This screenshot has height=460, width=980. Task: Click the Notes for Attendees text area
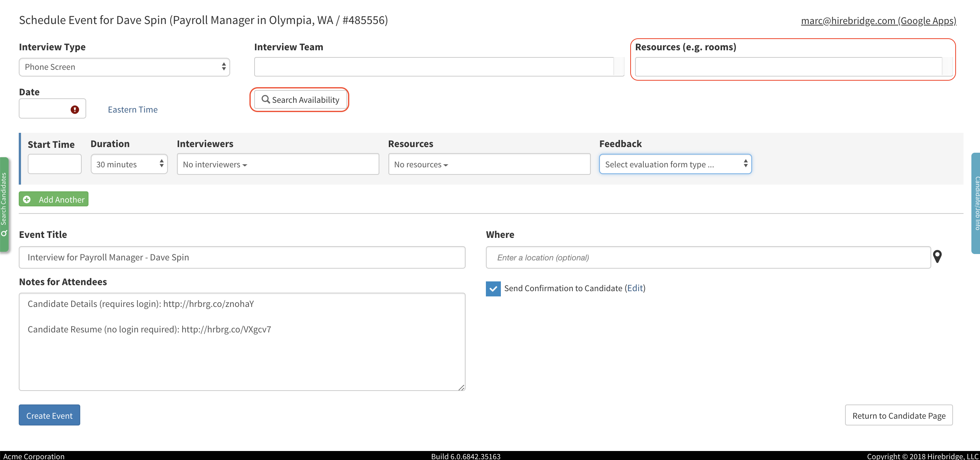[242, 341]
